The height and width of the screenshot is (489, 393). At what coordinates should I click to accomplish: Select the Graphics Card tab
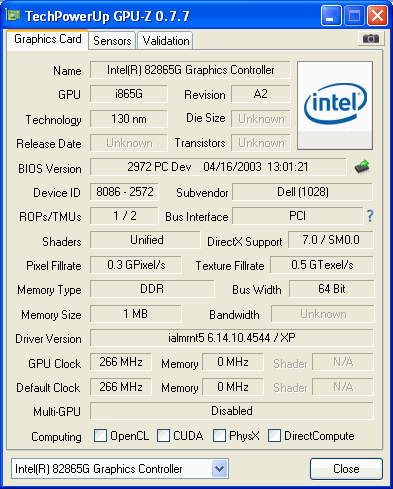point(48,39)
